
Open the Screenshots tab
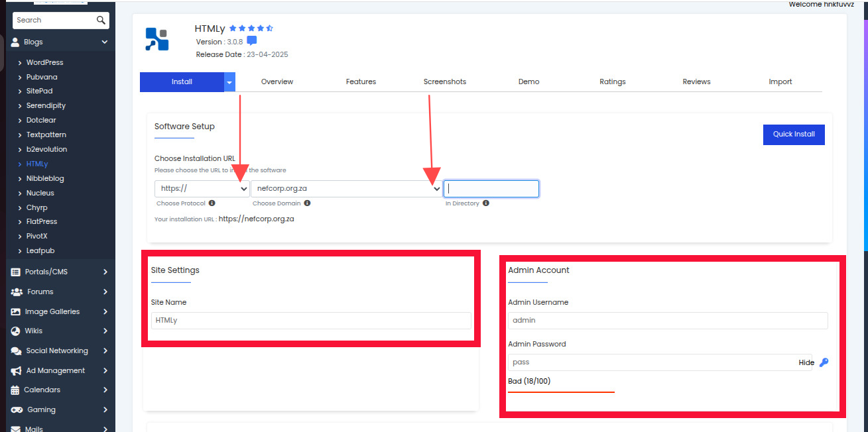(445, 82)
